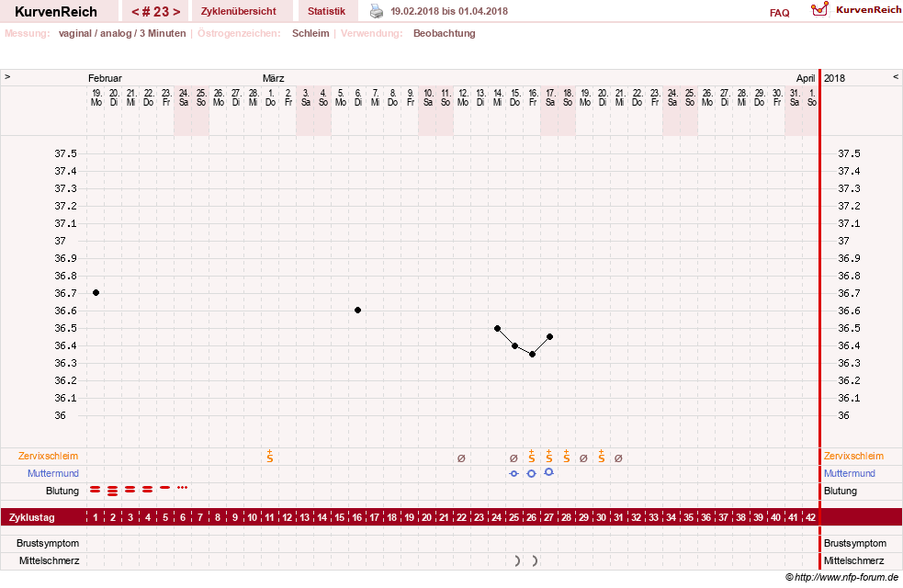Click the date range 19.02.2018 bis 01.04.2018
Image resolution: width=903 pixels, height=588 pixels.
(449, 11)
